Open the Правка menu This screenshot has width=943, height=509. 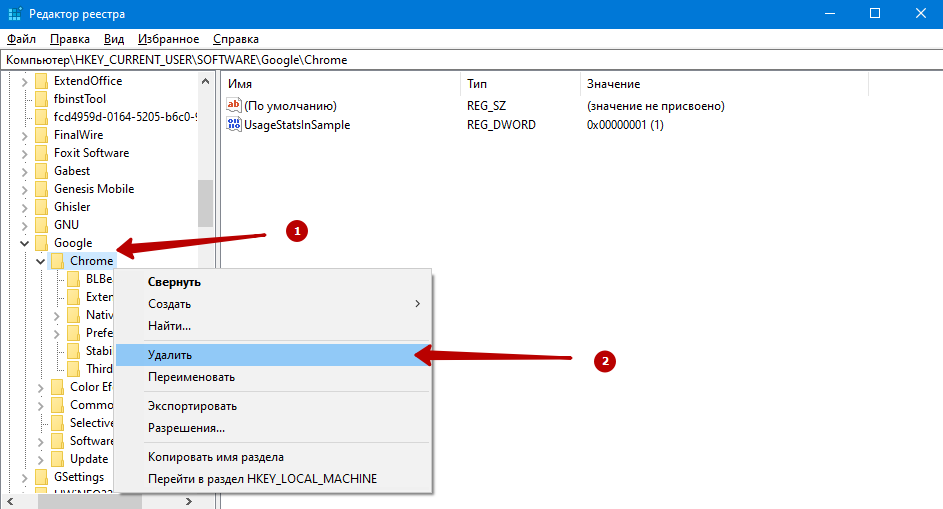pos(69,39)
